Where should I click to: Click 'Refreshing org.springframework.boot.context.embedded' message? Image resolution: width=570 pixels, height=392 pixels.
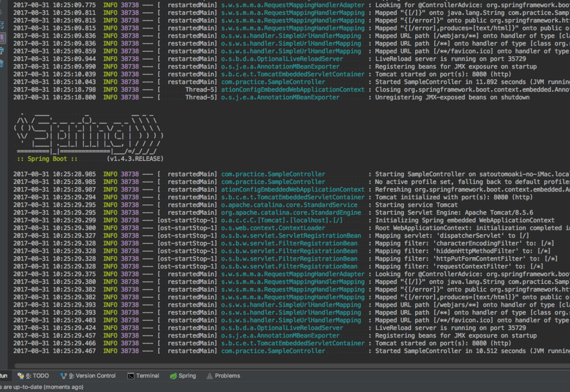pos(472,189)
